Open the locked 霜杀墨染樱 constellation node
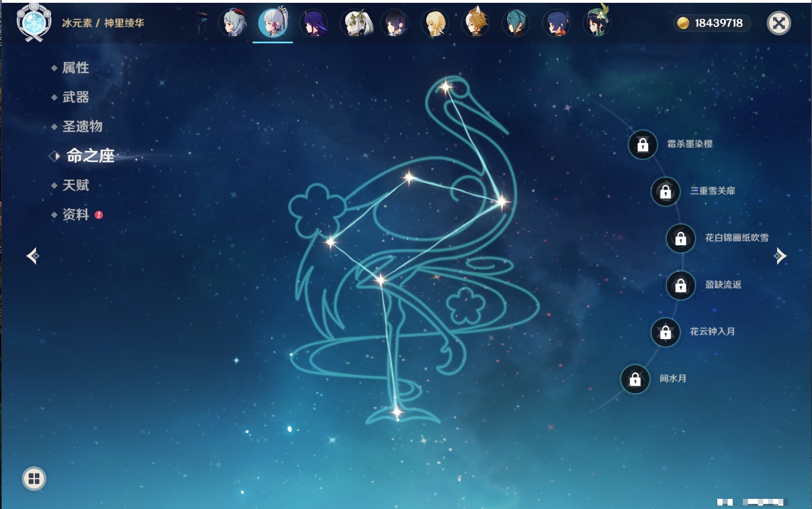Viewport: 812px width, 509px height. 643,145
